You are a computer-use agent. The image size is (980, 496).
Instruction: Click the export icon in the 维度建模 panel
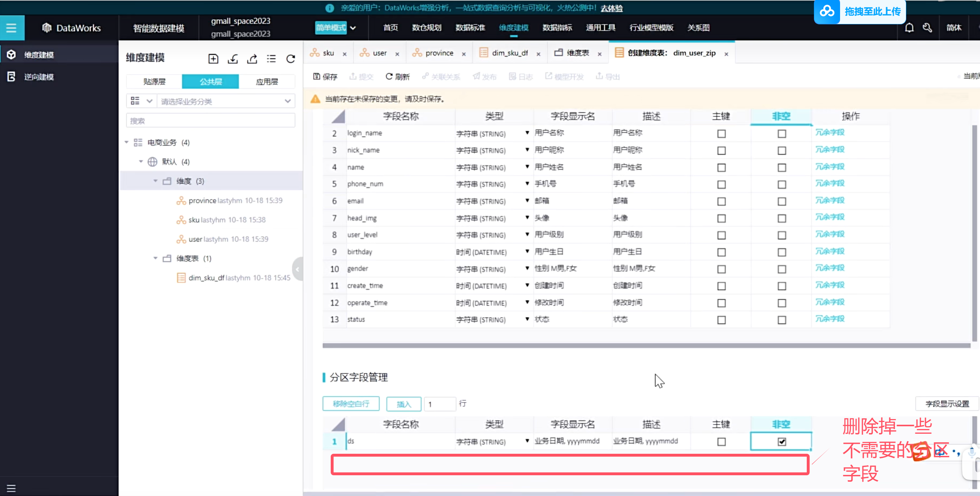click(252, 59)
